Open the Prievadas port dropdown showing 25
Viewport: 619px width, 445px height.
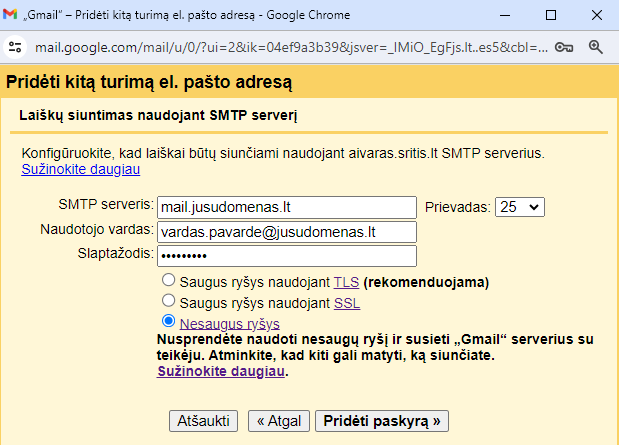point(520,207)
